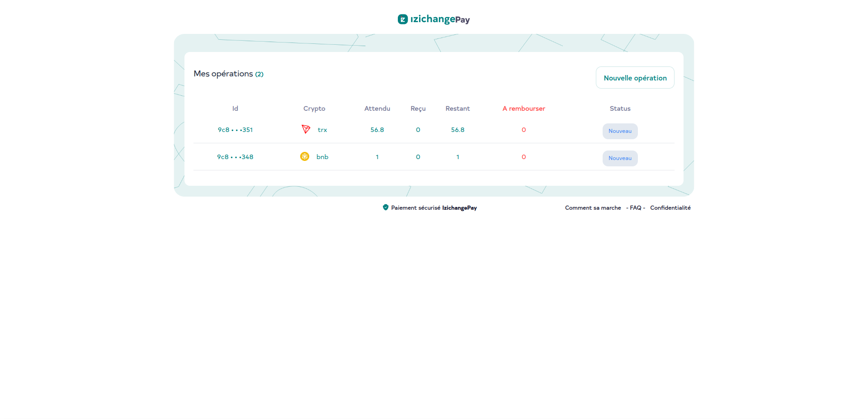Click the TRX crypto icon
The height and width of the screenshot is (419, 868).
click(x=306, y=129)
